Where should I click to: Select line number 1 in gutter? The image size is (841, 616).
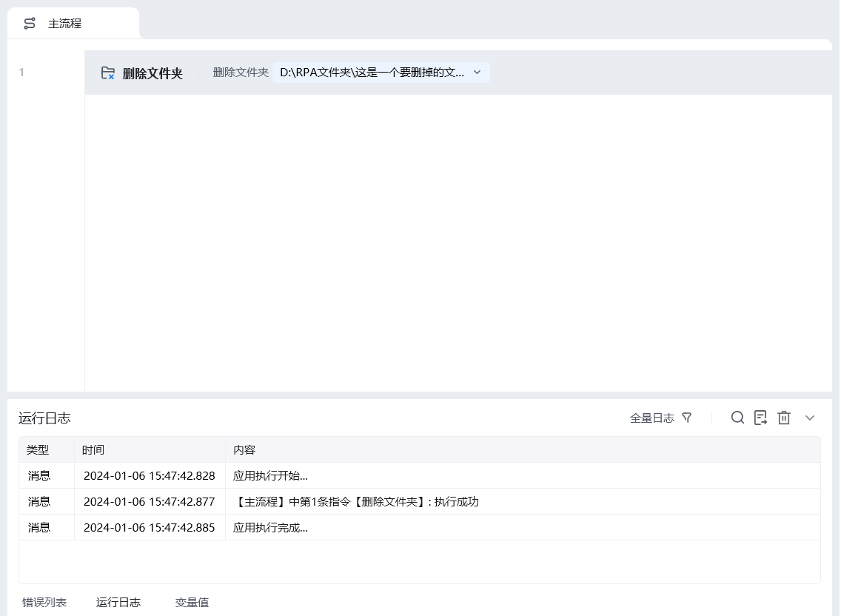21,73
